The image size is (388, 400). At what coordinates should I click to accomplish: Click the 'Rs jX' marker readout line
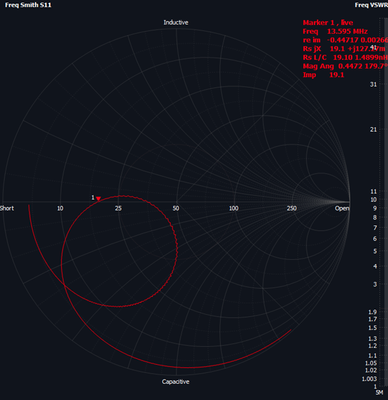(x=344, y=49)
